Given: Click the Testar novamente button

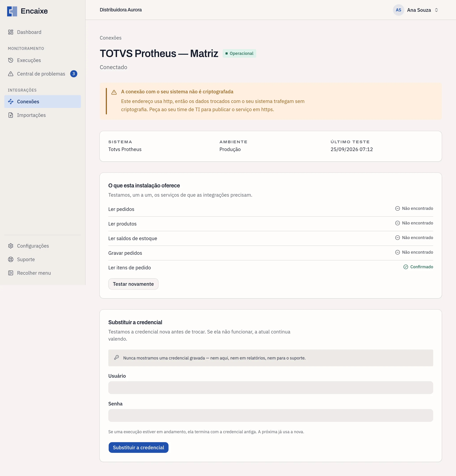Looking at the screenshot, I should [x=133, y=284].
